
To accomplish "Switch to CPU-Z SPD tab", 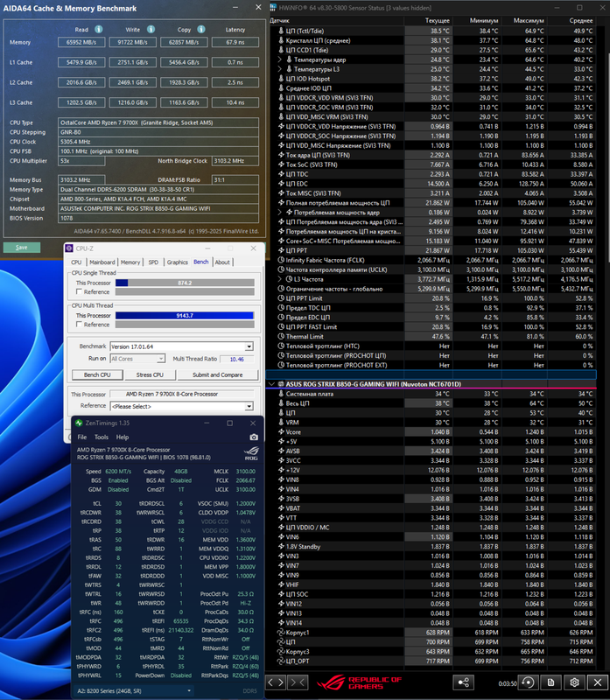I will 153,262.
